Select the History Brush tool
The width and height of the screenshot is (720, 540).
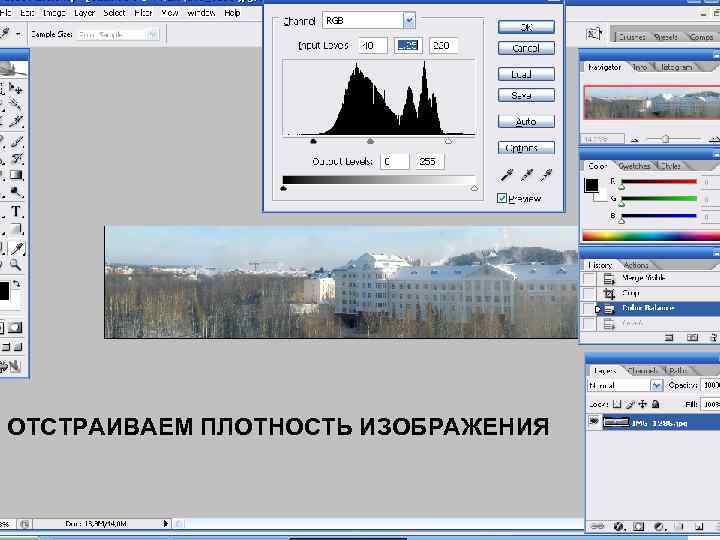click(x=16, y=158)
